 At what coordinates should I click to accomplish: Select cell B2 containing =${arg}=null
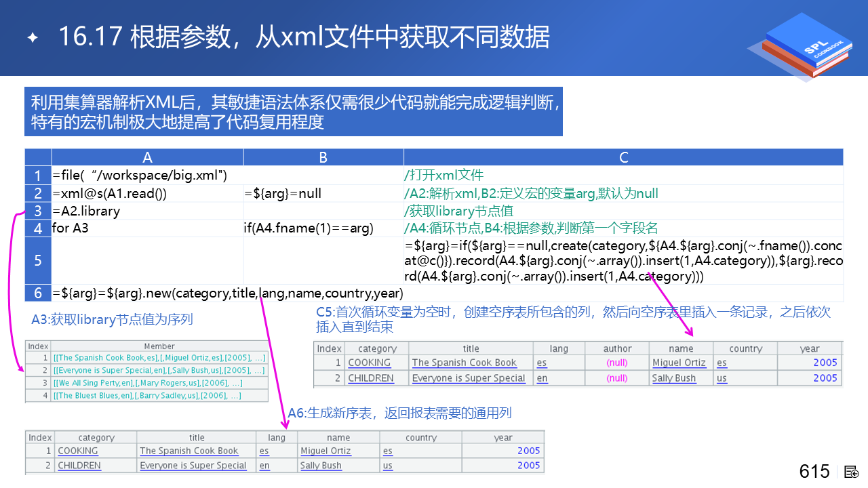[x=283, y=193]
